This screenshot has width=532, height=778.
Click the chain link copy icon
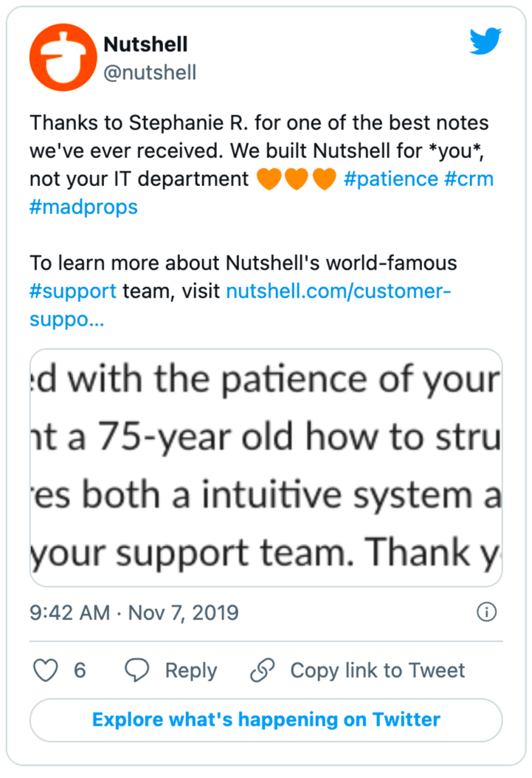tap(262, 669)
